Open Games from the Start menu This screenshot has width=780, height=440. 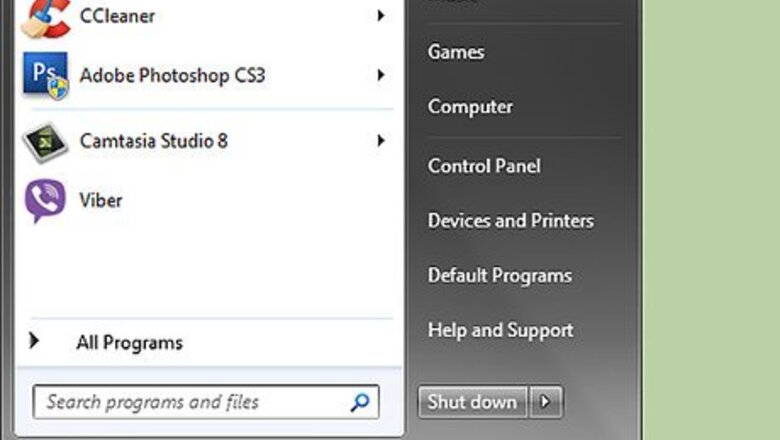(x=456, y=52)
